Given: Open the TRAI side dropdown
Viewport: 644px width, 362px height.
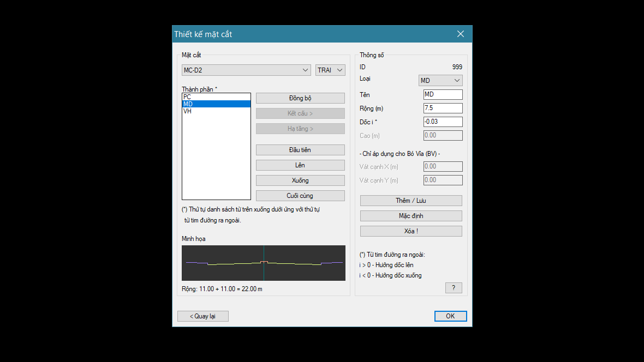Looking at the screenshot, I should [330, 70].
